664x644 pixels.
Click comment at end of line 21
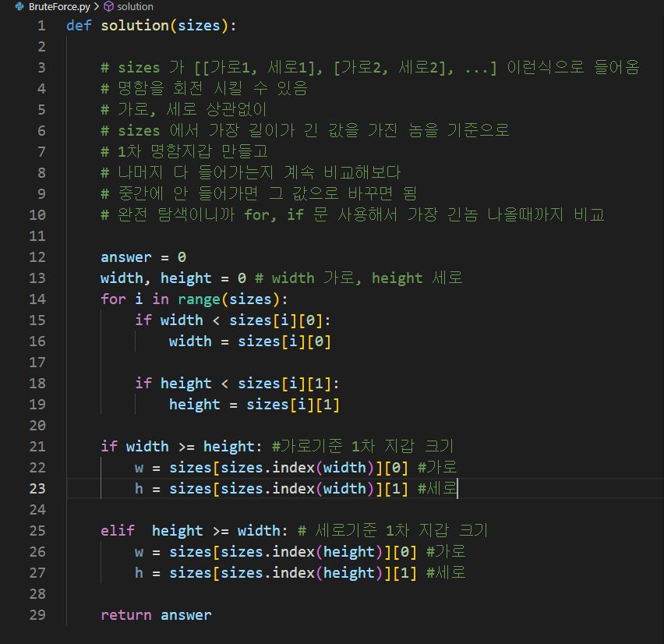pyautogui.click(x=362, y=446)
